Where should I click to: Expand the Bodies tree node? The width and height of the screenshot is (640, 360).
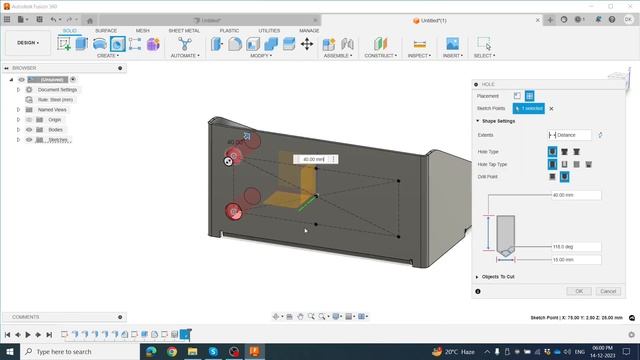[x=18, y=130]
